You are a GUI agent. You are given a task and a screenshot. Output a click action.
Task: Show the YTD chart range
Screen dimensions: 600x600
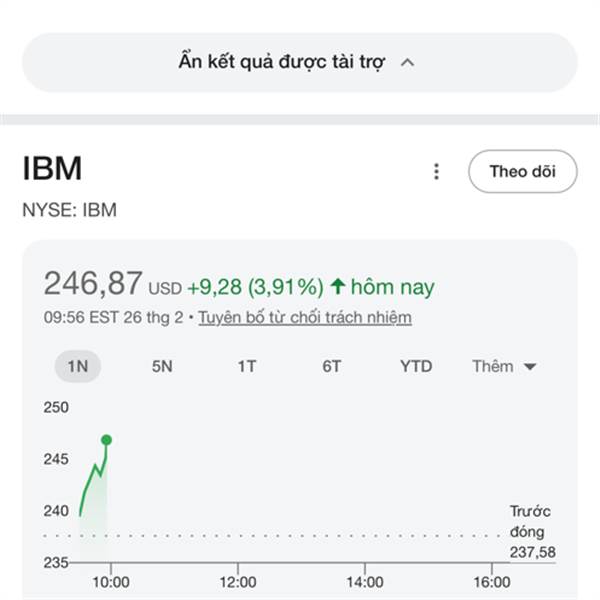pos(416,366)
